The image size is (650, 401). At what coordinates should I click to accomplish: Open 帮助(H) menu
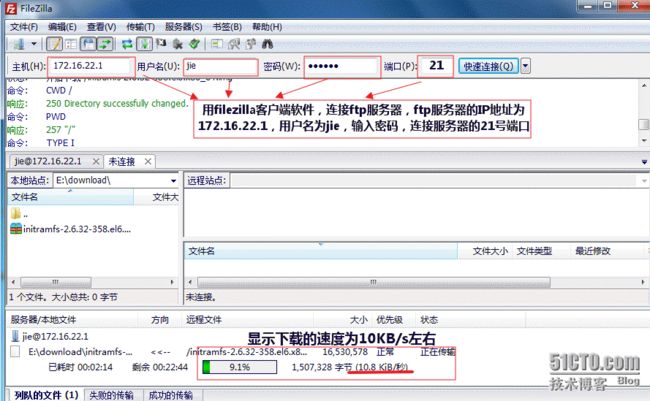click(267, 27)
